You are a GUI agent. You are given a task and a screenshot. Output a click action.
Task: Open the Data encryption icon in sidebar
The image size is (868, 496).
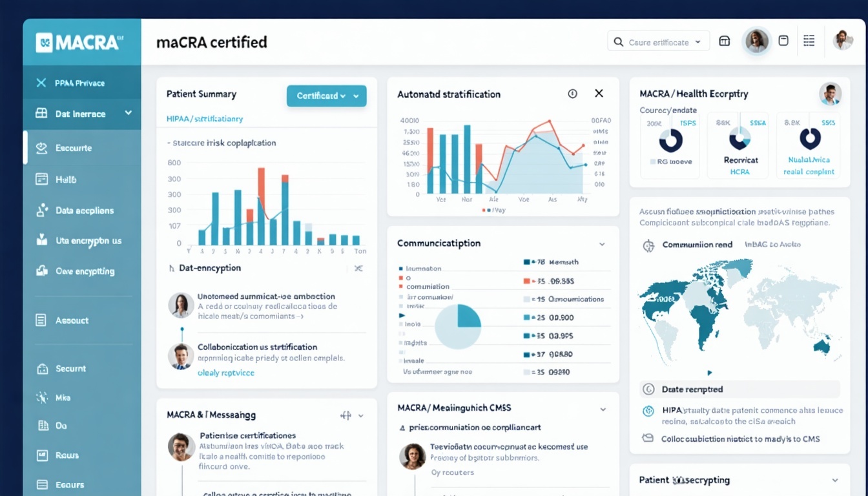(x=40, y=240)
